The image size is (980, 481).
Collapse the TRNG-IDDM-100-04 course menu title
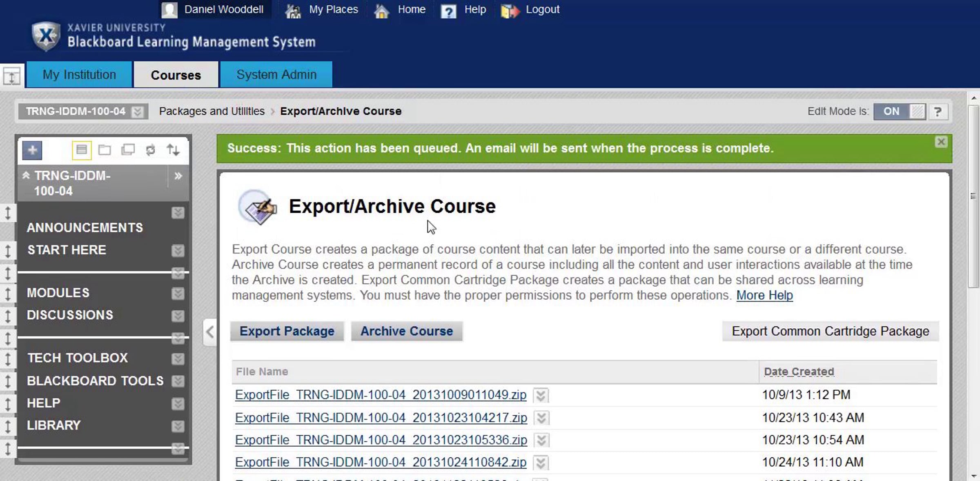26,176
